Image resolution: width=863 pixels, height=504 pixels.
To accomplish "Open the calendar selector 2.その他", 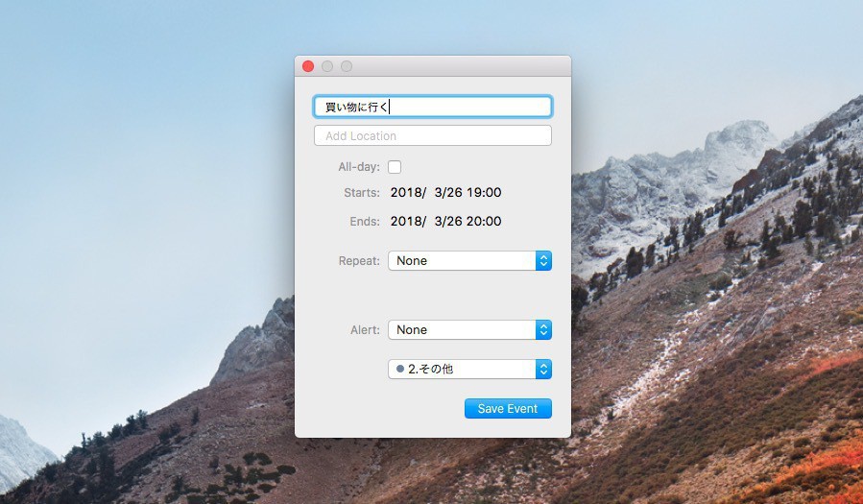I will pyautogui.click(x=470, y=370).
